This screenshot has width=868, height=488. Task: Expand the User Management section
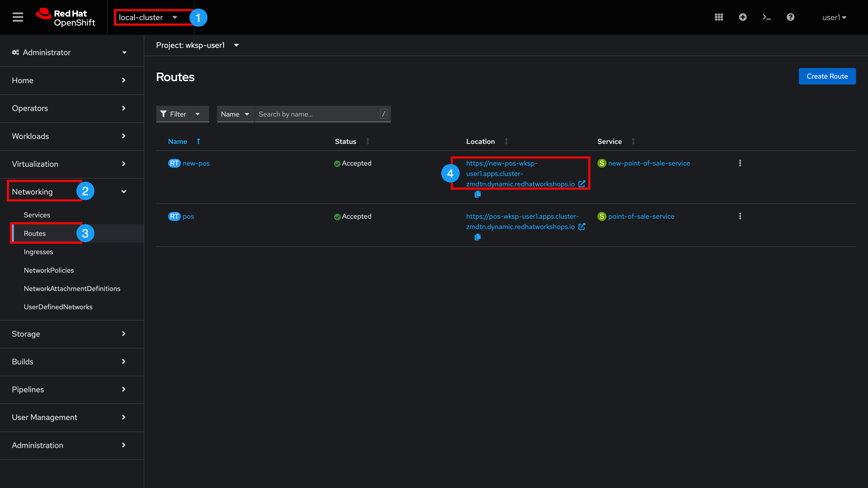point(72,417)
